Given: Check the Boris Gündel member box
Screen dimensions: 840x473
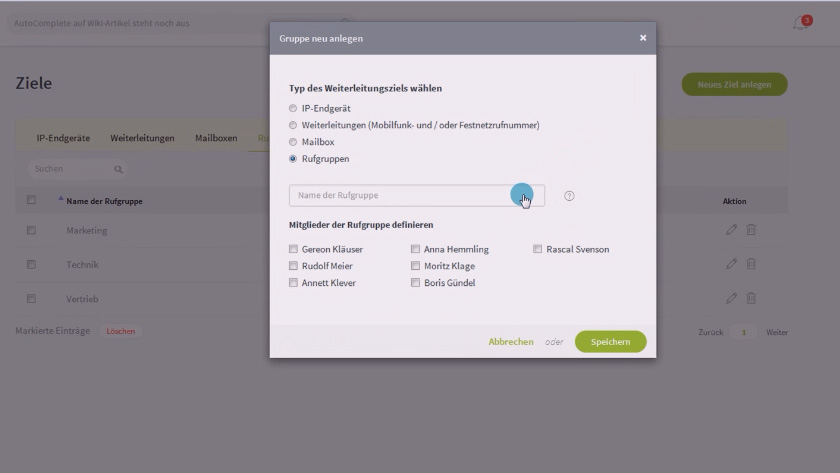Looking at the screenshot, I should 415,283.
